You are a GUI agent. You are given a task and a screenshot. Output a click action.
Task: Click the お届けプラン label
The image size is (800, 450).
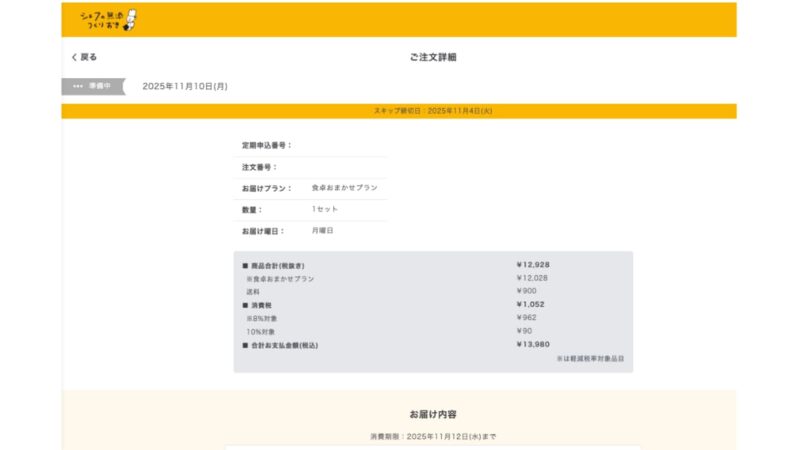pyautogui.click(x=266, y=188)
